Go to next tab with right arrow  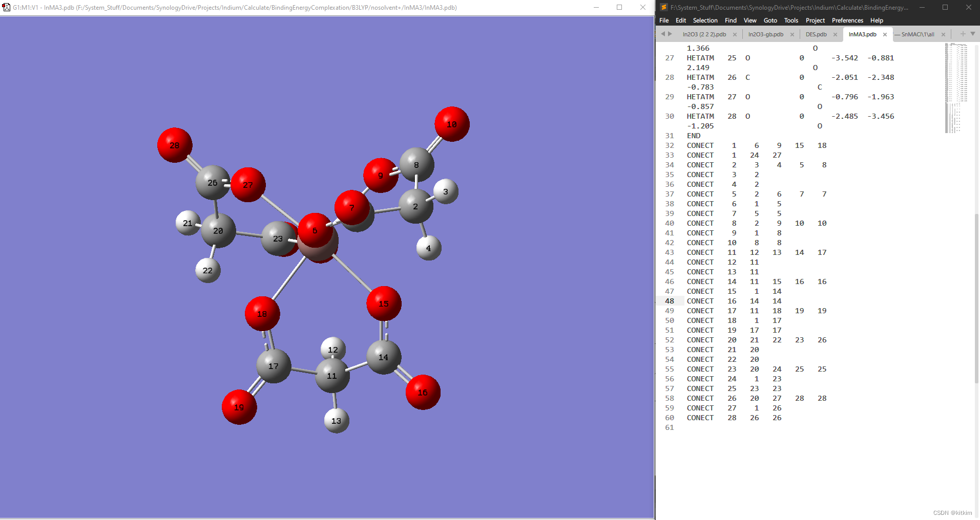click(x=670, y=34)
